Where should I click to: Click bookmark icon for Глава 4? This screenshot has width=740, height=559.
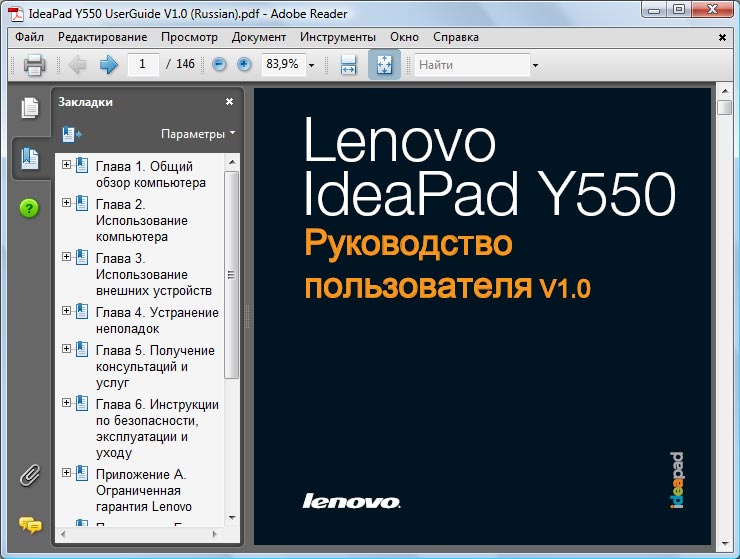[x=82, y=311]
